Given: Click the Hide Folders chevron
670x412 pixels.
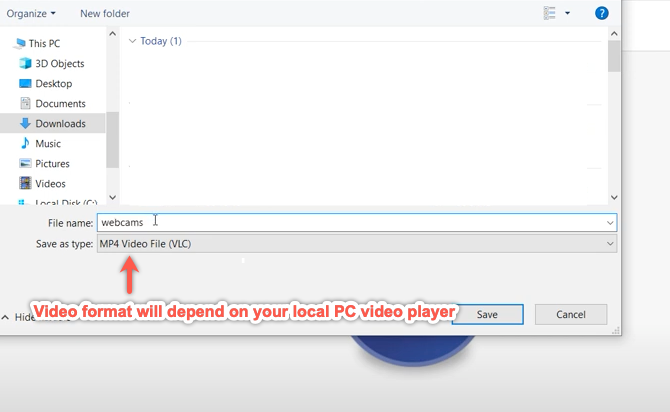Looking at the screenshot, I should [5, 317].
